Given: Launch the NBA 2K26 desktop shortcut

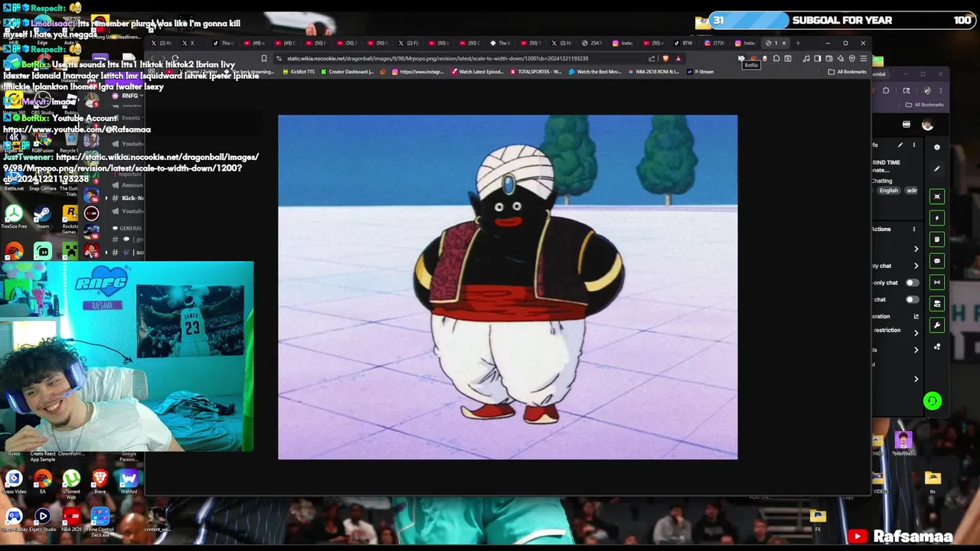Looking at the screenshot, I should 70,520.
